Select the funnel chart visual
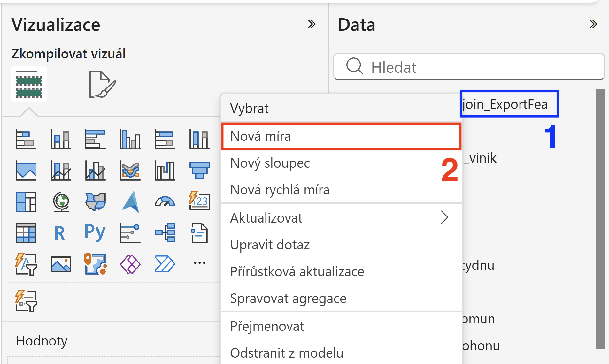This screenshot has width=609, height=364. pyautogui.click(x=199, y=171)
